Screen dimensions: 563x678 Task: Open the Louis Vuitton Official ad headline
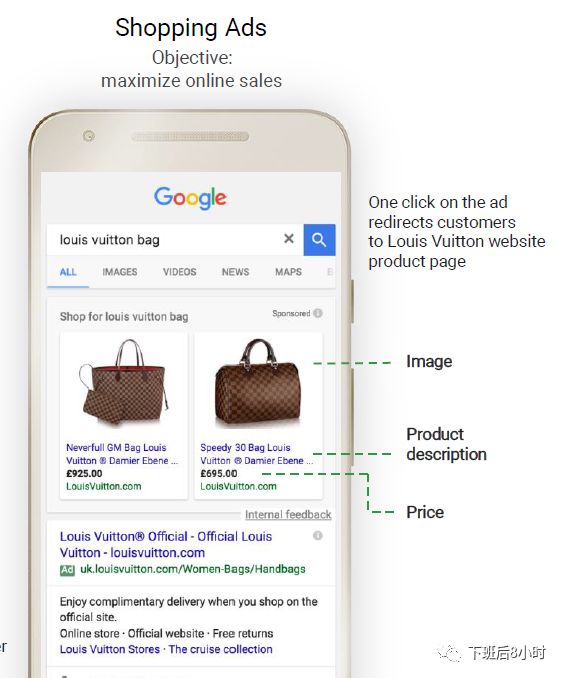[166, 544]
